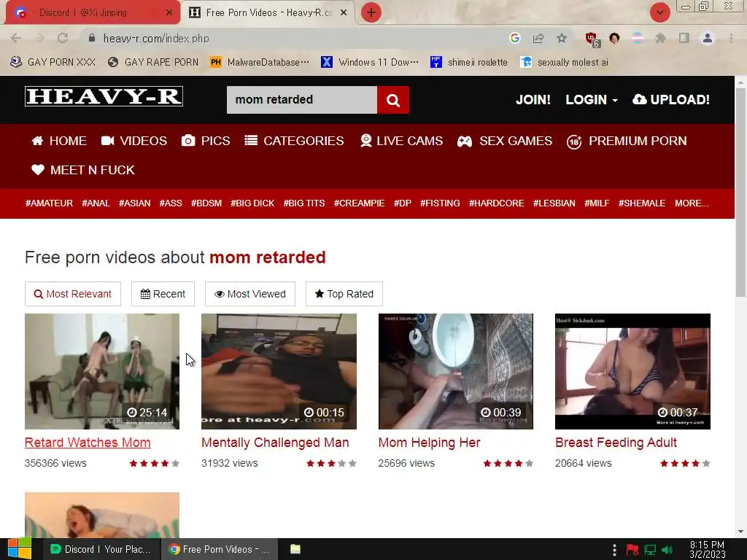Bookmark this page with the star icon

(x=562, y=38)
